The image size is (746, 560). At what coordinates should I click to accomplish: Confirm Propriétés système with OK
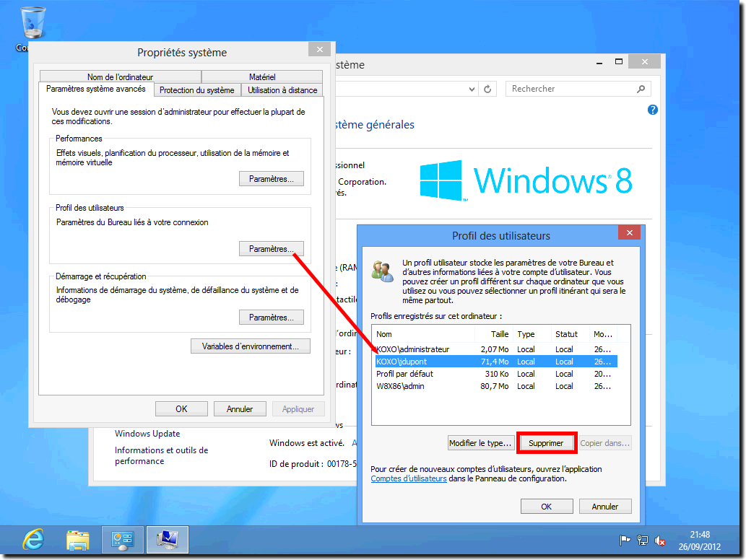tap(181, 409)
